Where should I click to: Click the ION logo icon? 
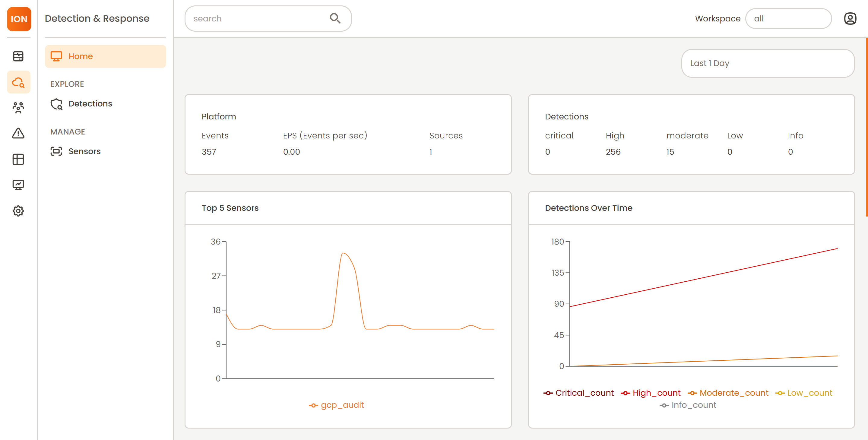pyautogui.click(x=19, y=19)
